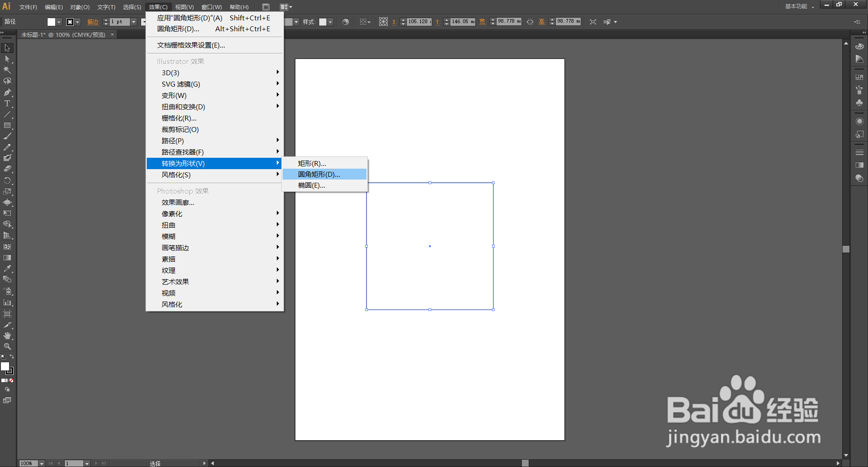Select the Scale tool

pos(7,191)
